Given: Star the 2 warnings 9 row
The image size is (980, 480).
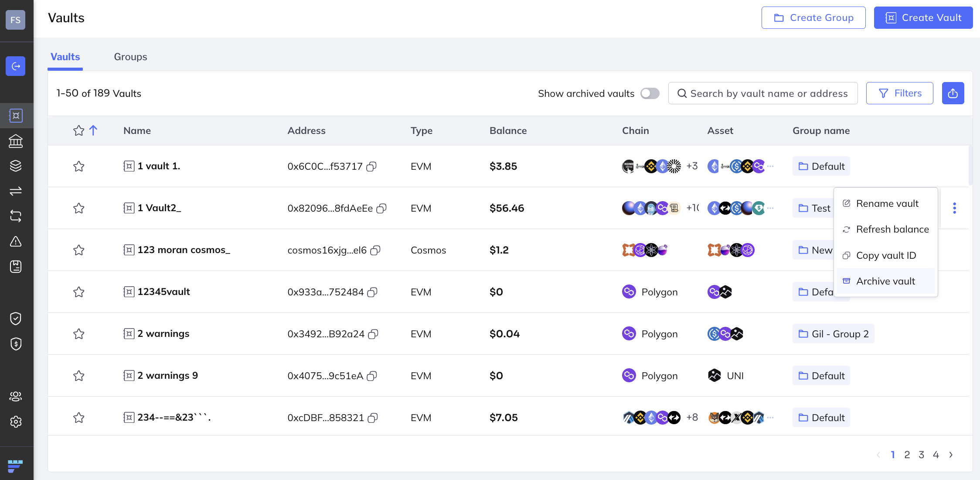Looking at the screenshot, I should click(79, 376).
